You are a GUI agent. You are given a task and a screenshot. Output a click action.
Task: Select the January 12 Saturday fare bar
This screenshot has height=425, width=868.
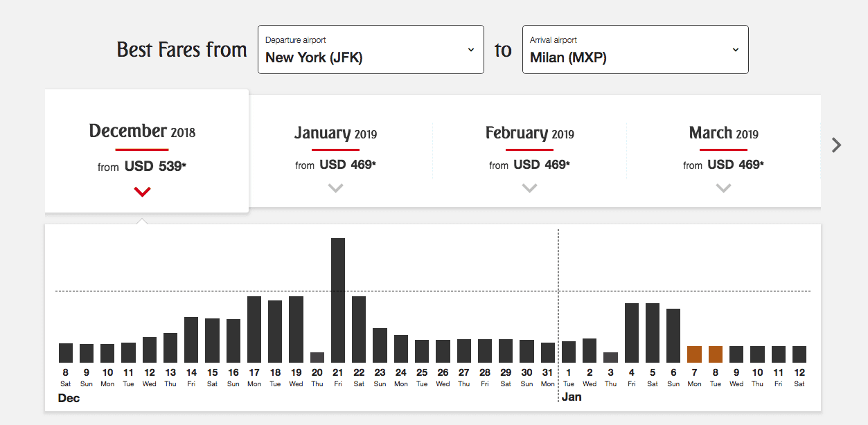pos(799,354)
